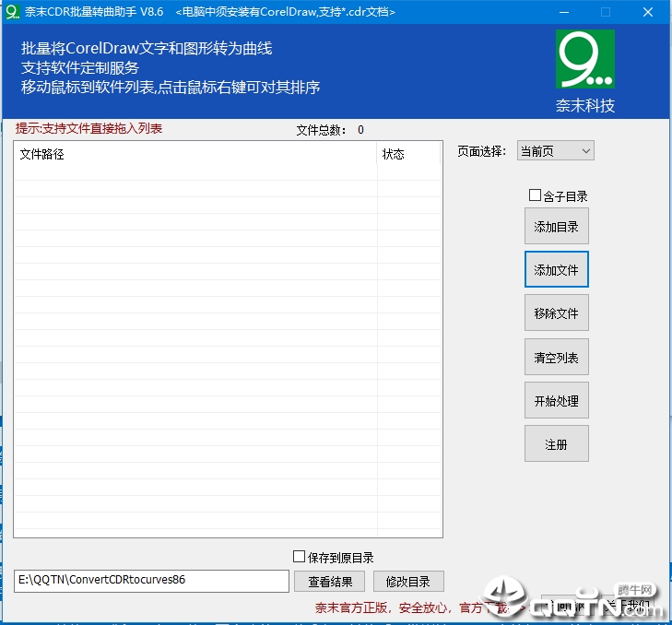Select the 文件路径 column header
The image size is (672, 625).
tap(195, 154)
